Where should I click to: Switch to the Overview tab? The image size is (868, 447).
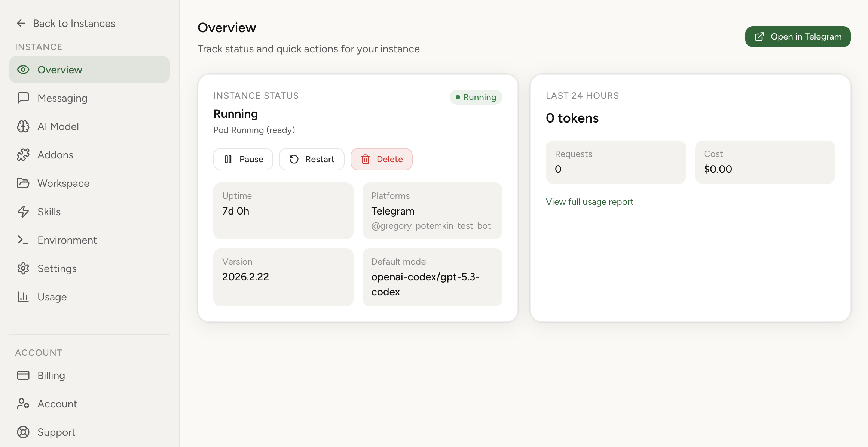coord(59,70)
